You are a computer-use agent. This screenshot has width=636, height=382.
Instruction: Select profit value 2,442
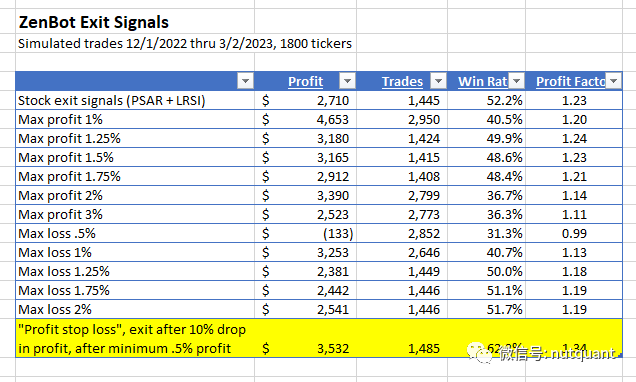[x=333, y=291]
